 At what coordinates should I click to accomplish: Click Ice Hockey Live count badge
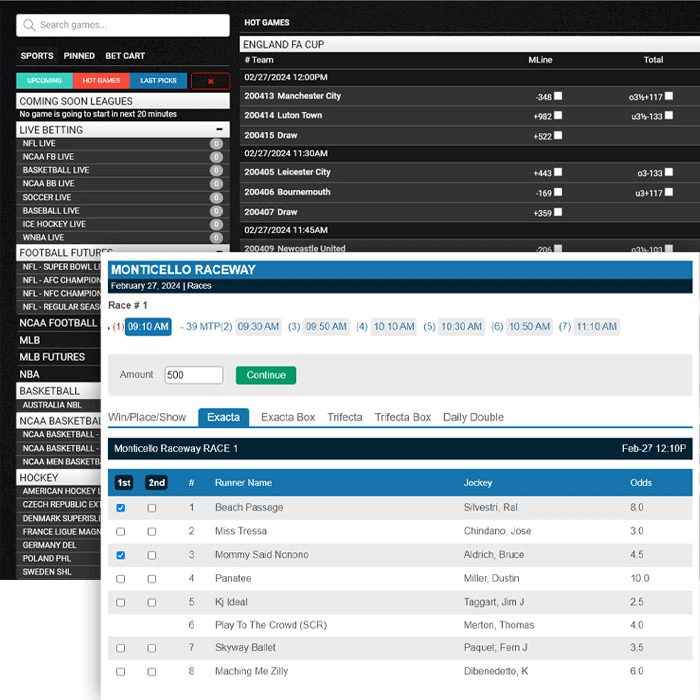click(x=216, y=225)
